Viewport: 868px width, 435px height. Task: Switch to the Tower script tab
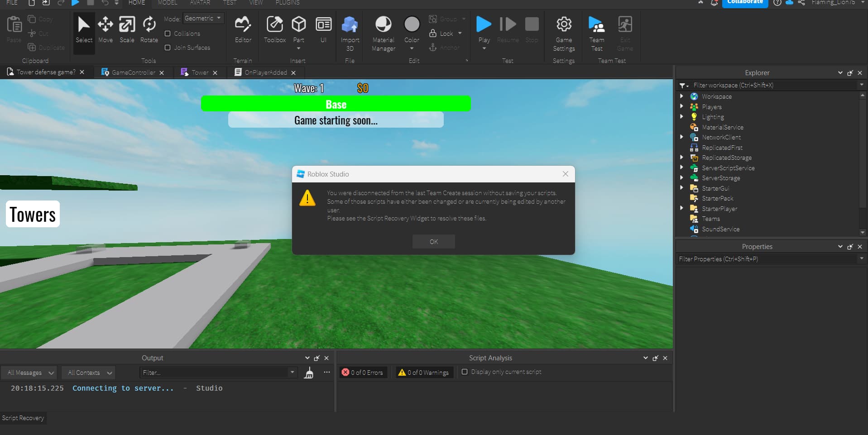click(200, 72)
